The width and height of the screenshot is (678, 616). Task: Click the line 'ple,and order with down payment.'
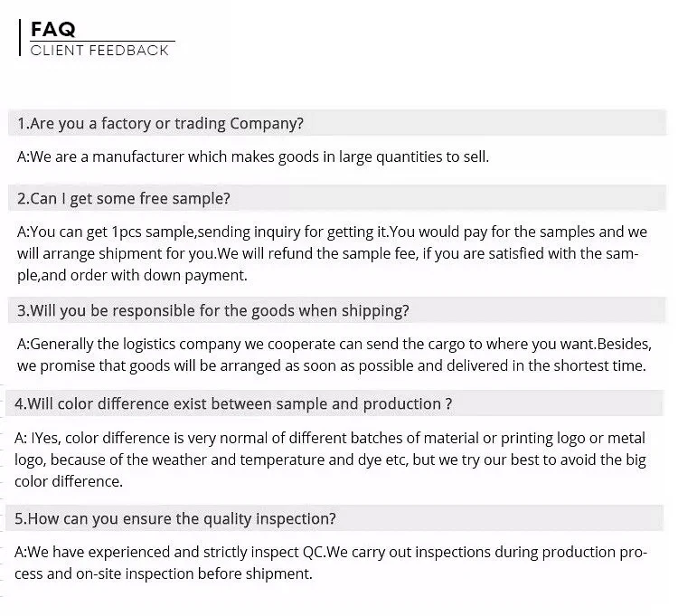pos(132,276)
